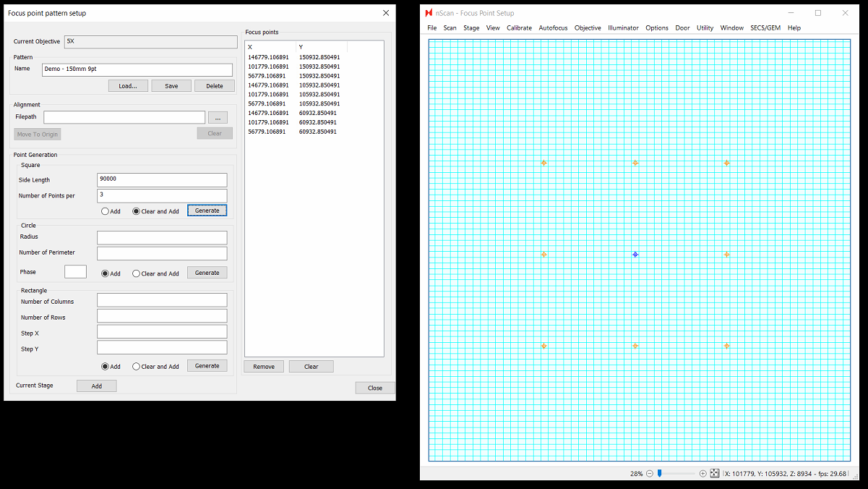The width and height of the screenshot is (868, 489).
Task: Click the zoom out minus icon
Action: coord(650,474)
